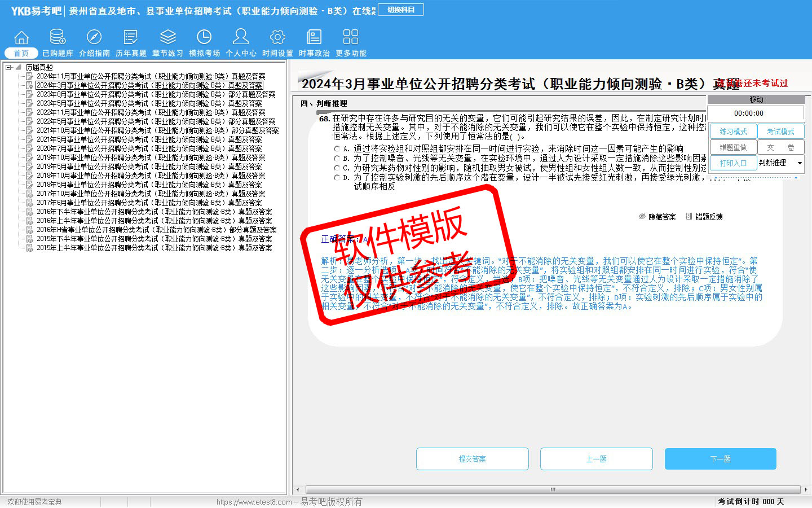The image size is (812, 508).
Task: Toggle 隐藏答案 to hide the answer
Action: pyautogui.click(x=657, y=217)
